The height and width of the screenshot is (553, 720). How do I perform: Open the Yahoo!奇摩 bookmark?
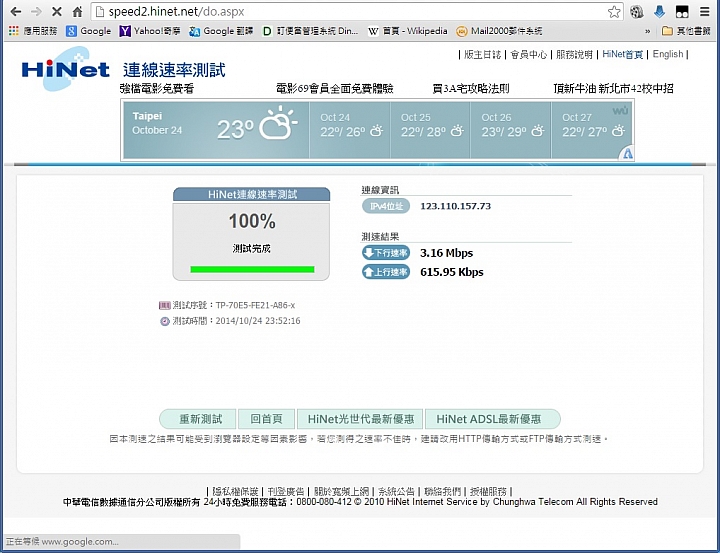click(x=150, y=31)
